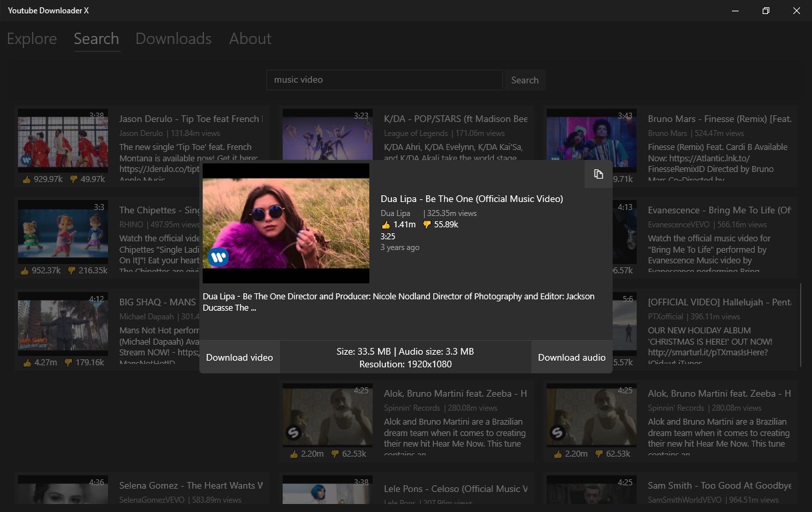The image size is (812, 512).
Task: Restore down the application window
Action: pyautogui.click(x=765, y=11)
